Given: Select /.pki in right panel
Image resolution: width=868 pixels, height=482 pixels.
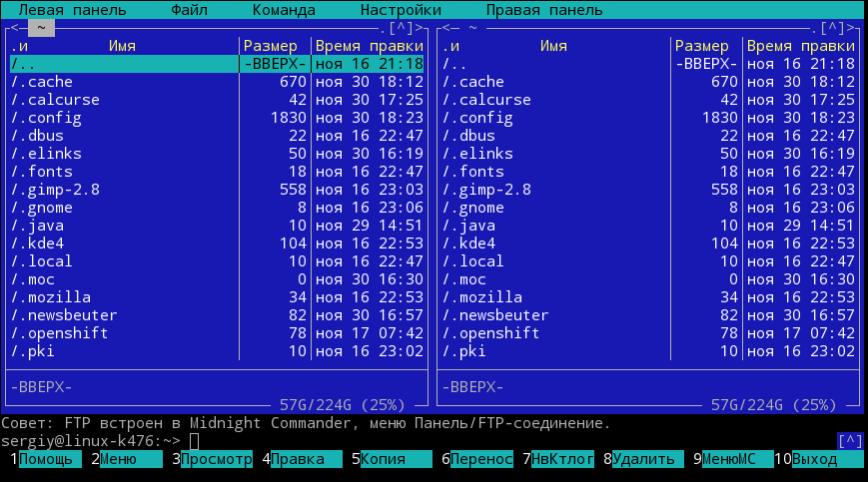Looking at the screenshot, I should [x=649, y=351].
